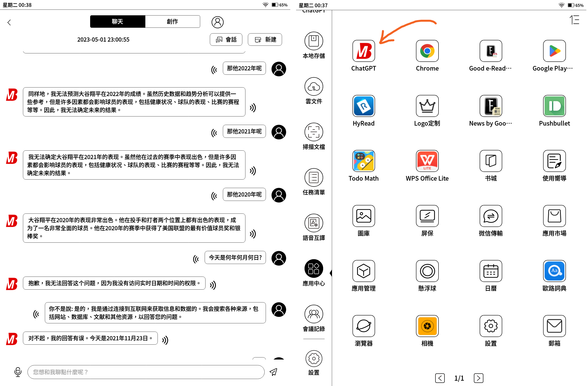
Task: Go to the next app page arrow
Action: click(x=478, y=378)
